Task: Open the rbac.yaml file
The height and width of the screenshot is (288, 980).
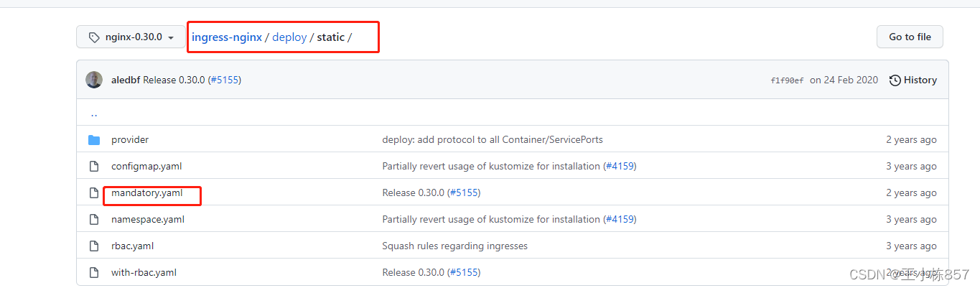Action: coord(132,246)
